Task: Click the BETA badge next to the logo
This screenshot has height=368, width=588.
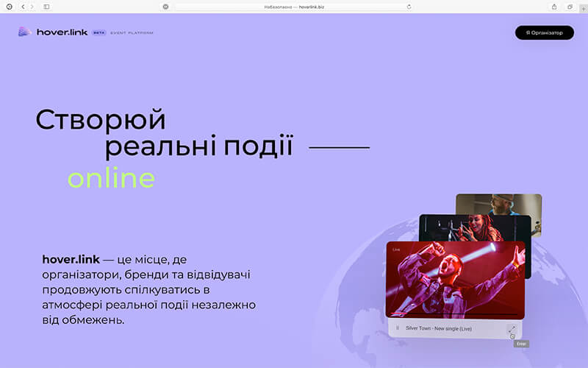Action: coord(99,32)
